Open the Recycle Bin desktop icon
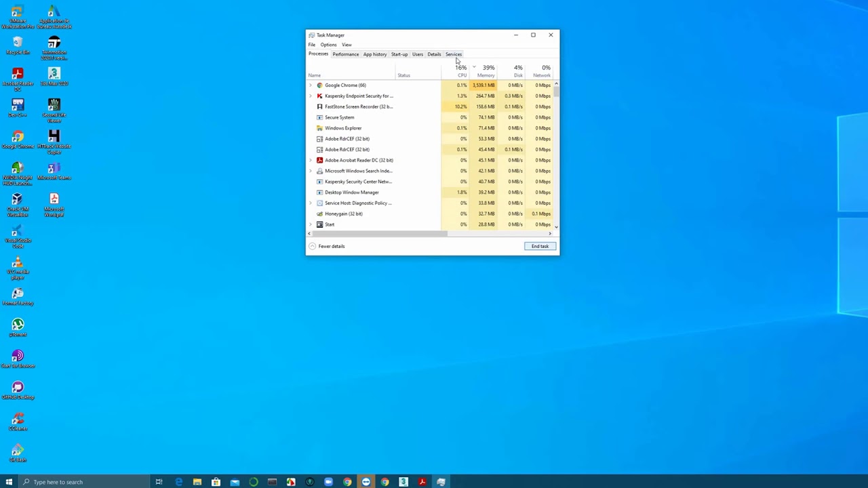This screenshot has height=488, width=868. [18, 46]
